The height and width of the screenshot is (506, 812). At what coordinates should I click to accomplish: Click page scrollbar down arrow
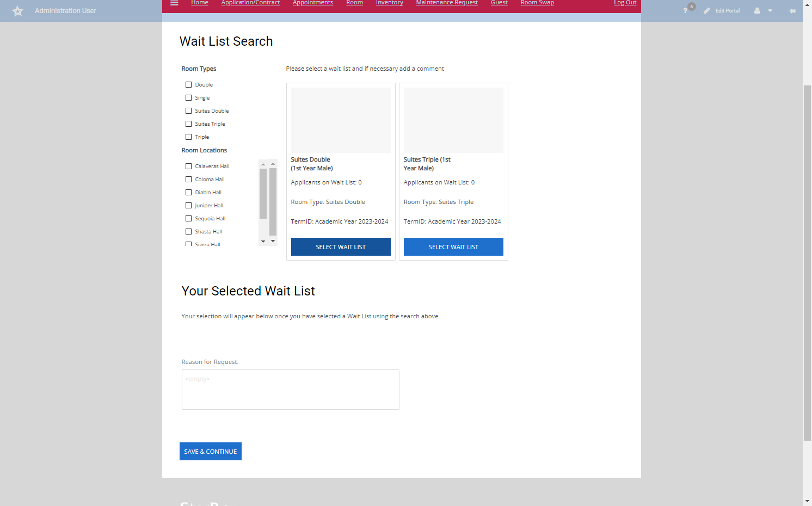click(x=808, y=501)
